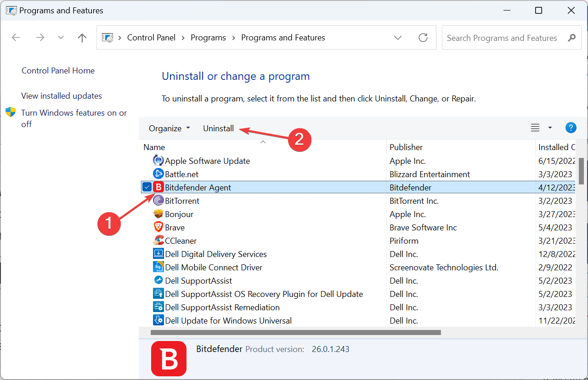
Task: Click the BitTorrent program icon
Action: pyautogui.click(x=158, y=201)
